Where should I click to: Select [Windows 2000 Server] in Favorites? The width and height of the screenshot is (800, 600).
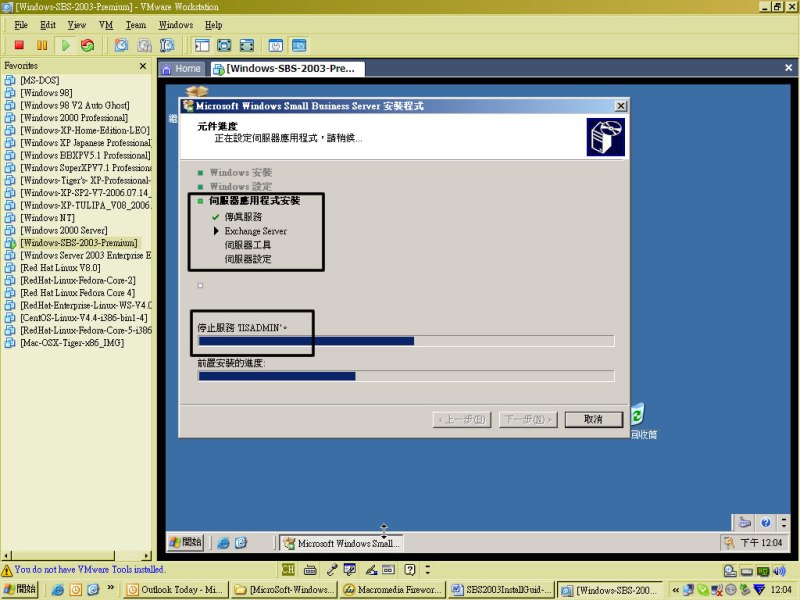click(x=64, y=231)
